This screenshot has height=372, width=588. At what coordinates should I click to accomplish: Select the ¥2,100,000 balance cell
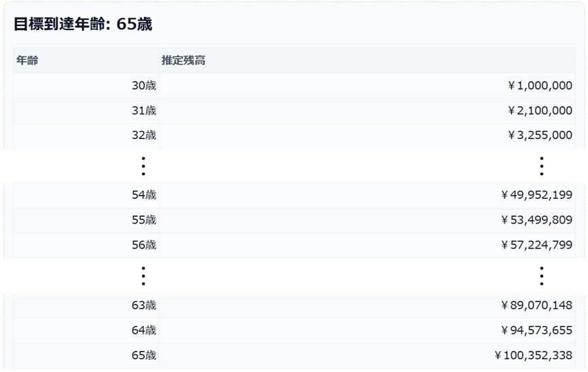pos(539,110)
